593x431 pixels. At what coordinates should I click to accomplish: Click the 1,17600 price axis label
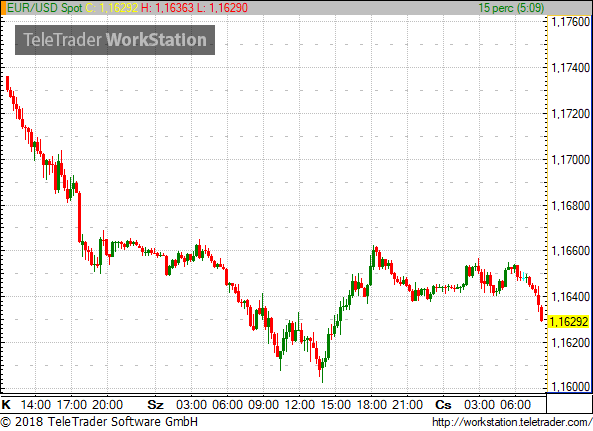[570, 22]
